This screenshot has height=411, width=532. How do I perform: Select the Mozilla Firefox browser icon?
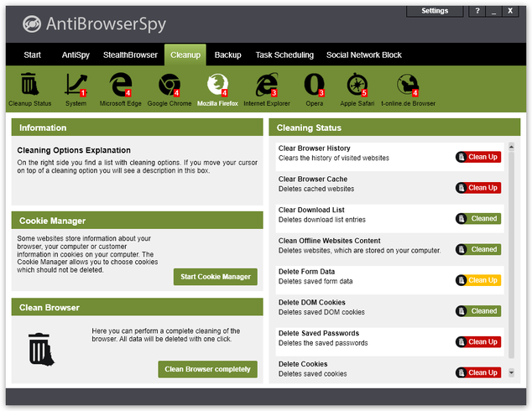[x=217, y=85]
